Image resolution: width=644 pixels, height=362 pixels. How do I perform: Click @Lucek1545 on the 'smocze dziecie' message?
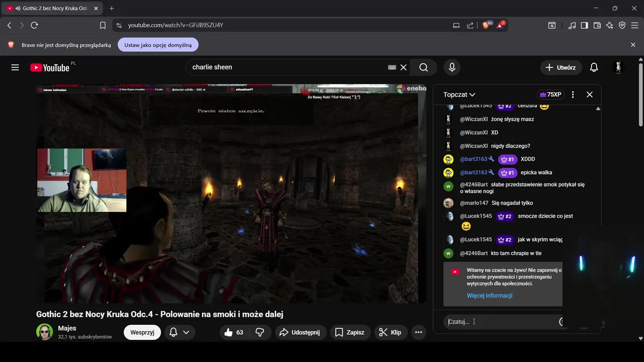[476, 216]
